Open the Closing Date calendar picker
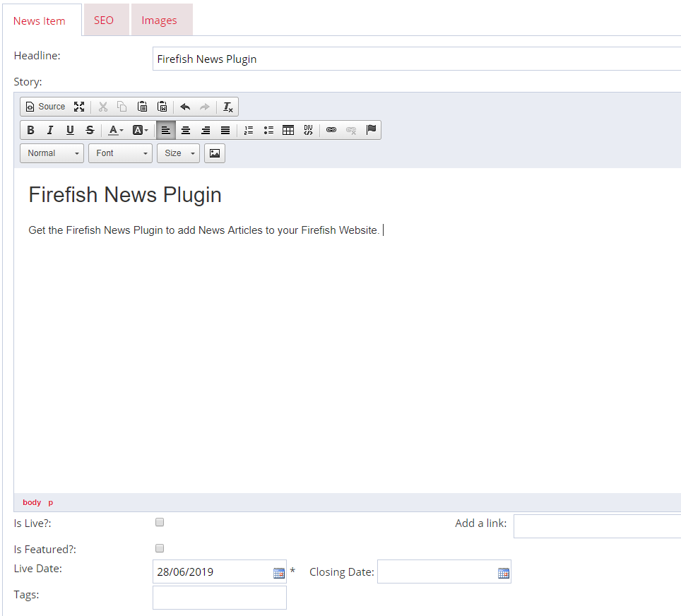 [x=504, y=573]
